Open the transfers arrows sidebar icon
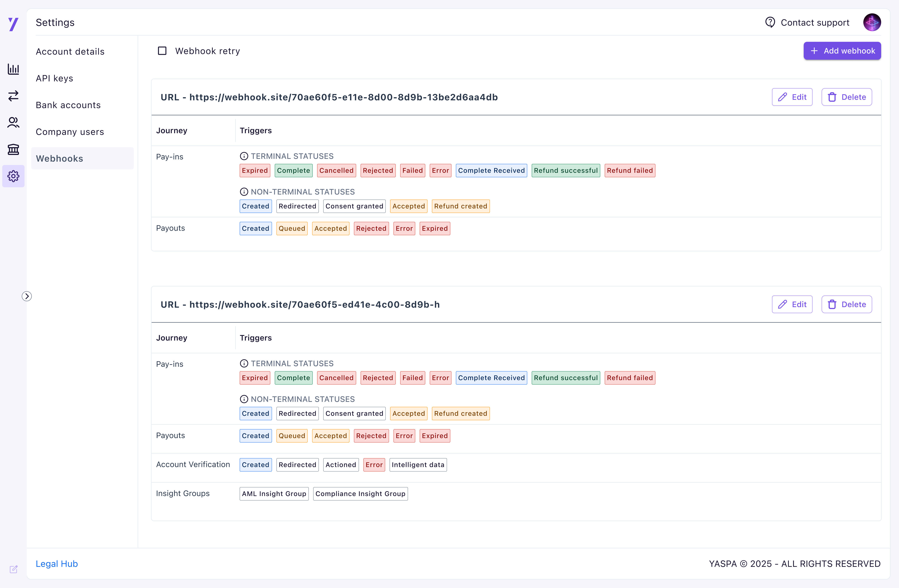Viewport: 899px width, 588px height. (x=13, y=96)
